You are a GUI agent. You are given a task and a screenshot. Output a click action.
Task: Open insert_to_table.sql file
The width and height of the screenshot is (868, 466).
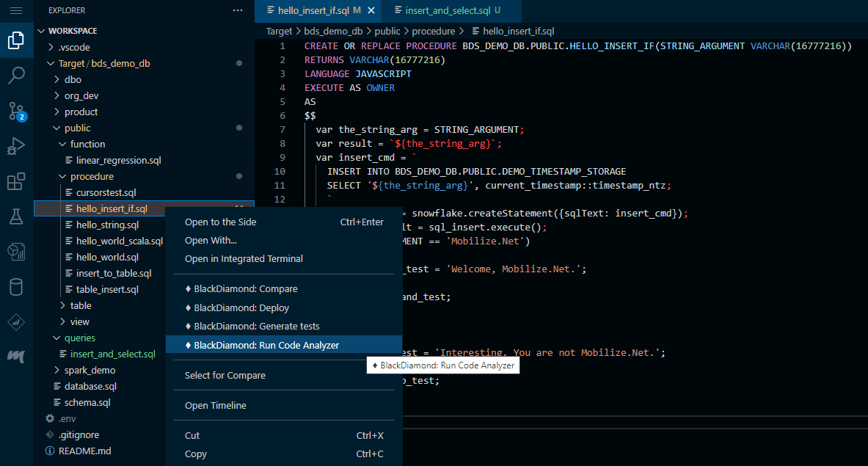coord(114,274)
